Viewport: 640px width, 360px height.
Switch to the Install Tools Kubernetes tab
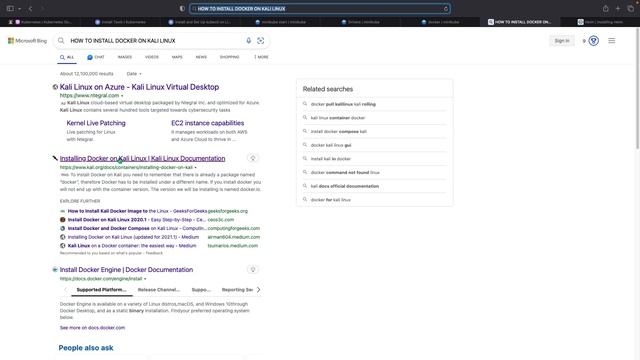click(120, 22)
